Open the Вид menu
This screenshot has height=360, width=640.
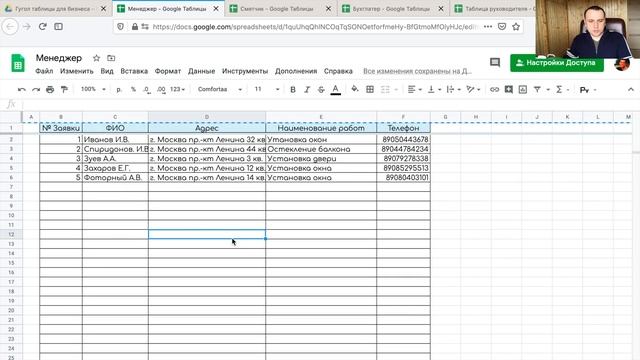[107, 71]
